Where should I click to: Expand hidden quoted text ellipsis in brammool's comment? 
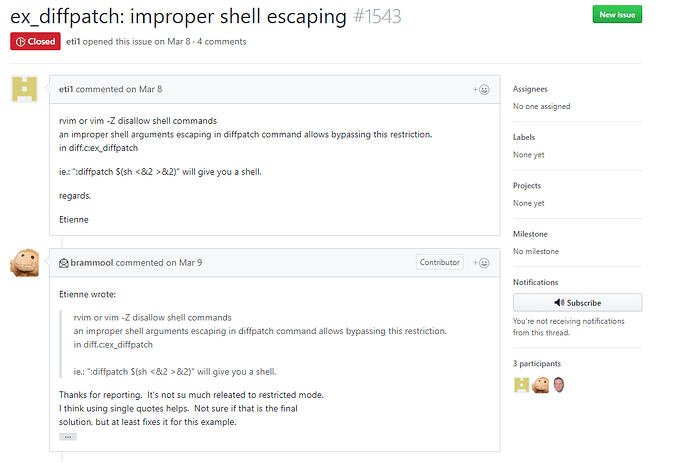68,437
